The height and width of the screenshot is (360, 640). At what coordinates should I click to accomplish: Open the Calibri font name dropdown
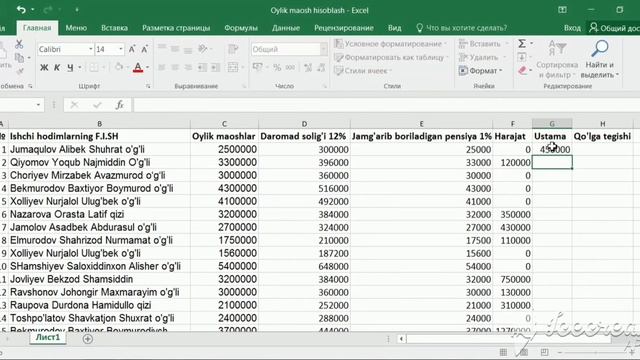point(90,49)
